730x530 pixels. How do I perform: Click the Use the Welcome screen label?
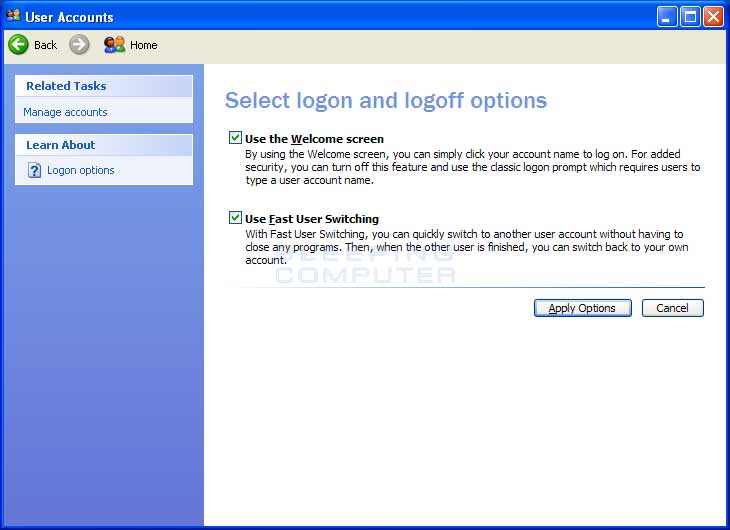coord(314,139)
